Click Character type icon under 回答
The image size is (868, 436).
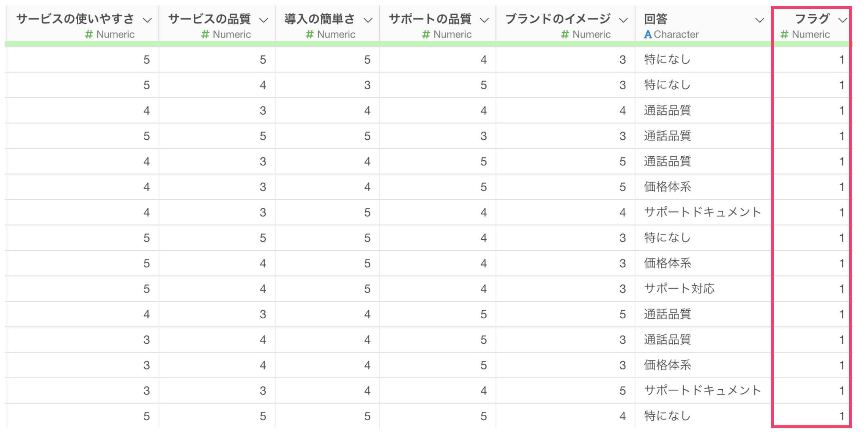point(648,35)
